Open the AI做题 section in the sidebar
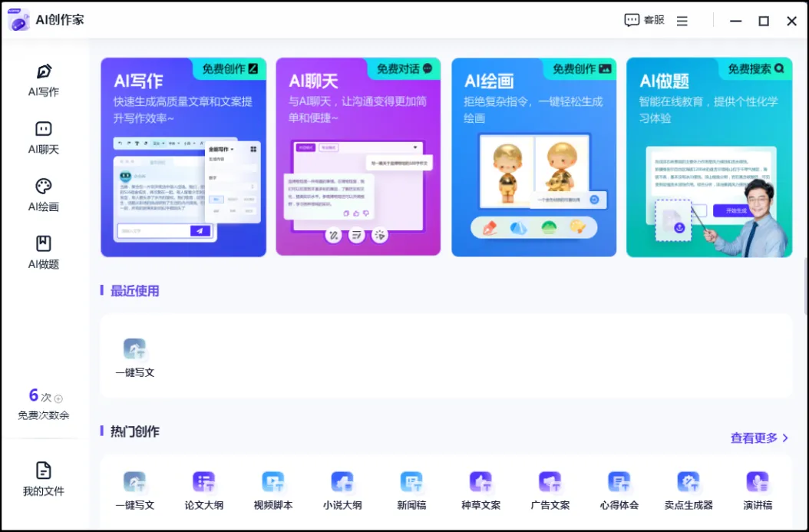This screenshot has width=809, height=532. coord(42,251)
